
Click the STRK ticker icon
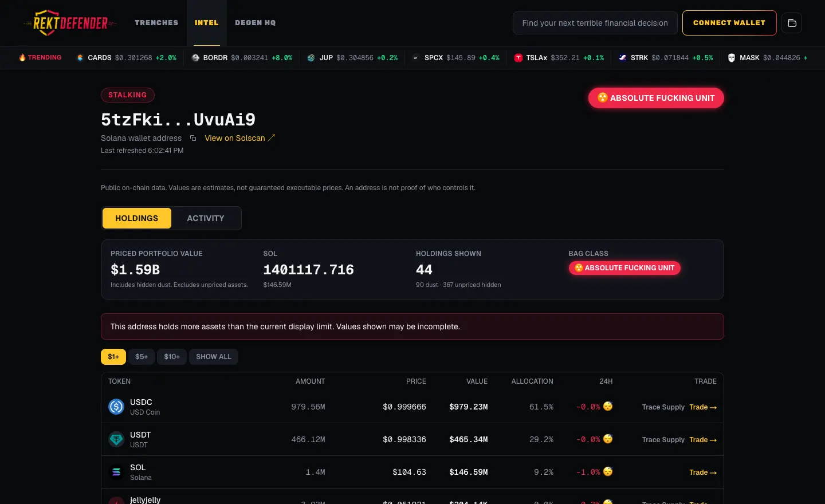[x=623, y=58]
